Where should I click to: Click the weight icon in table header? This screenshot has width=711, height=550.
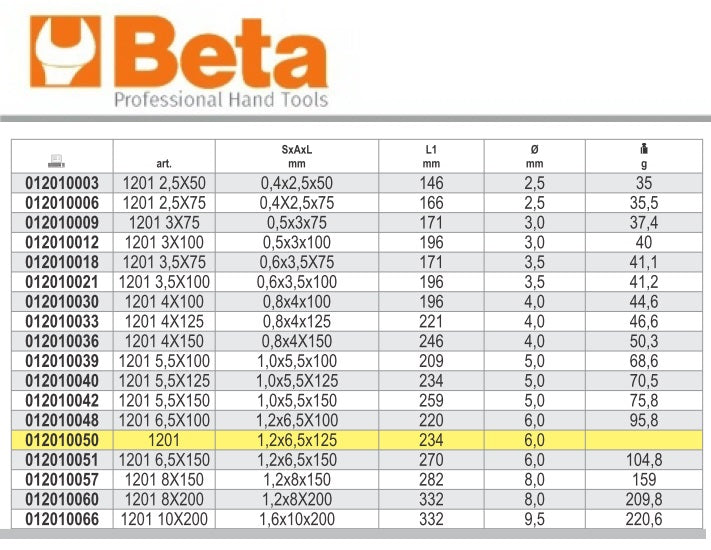643,149
